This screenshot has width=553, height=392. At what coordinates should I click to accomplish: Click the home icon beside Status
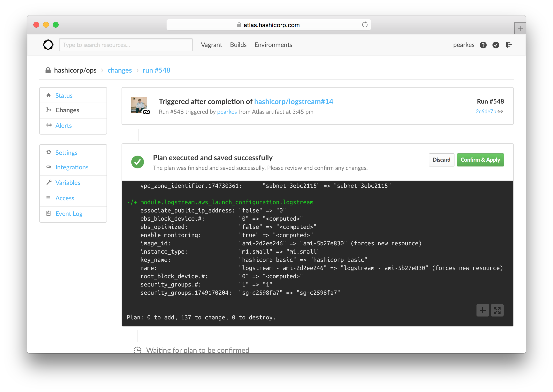49,95
